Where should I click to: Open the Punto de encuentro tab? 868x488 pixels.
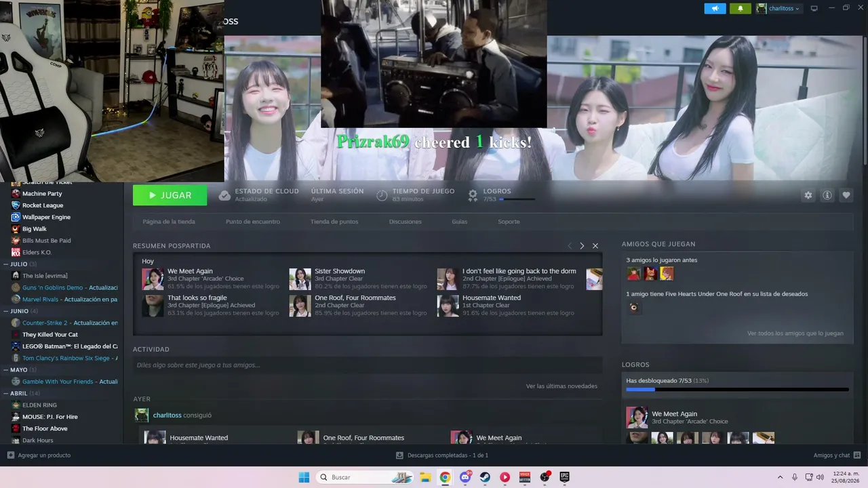click(253, 222)
